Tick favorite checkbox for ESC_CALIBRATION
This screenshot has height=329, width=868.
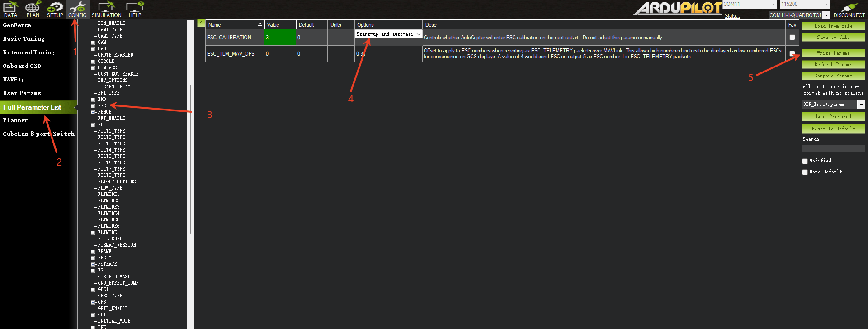coord(792,38)
